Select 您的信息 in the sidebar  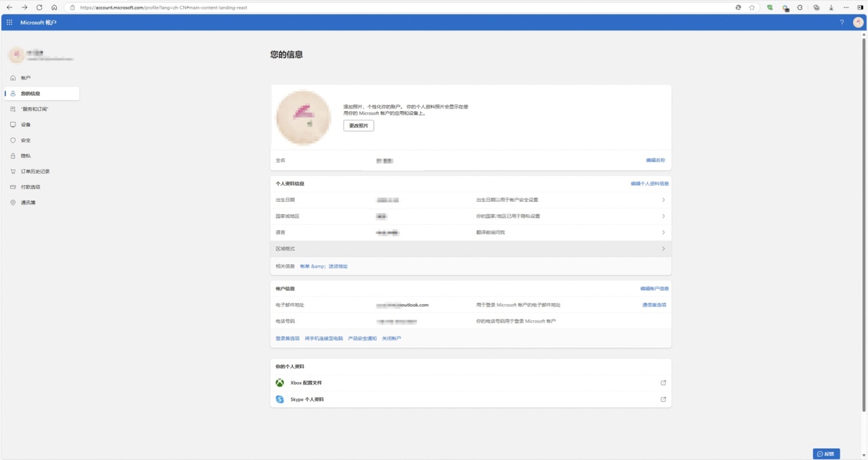[42, 93]
